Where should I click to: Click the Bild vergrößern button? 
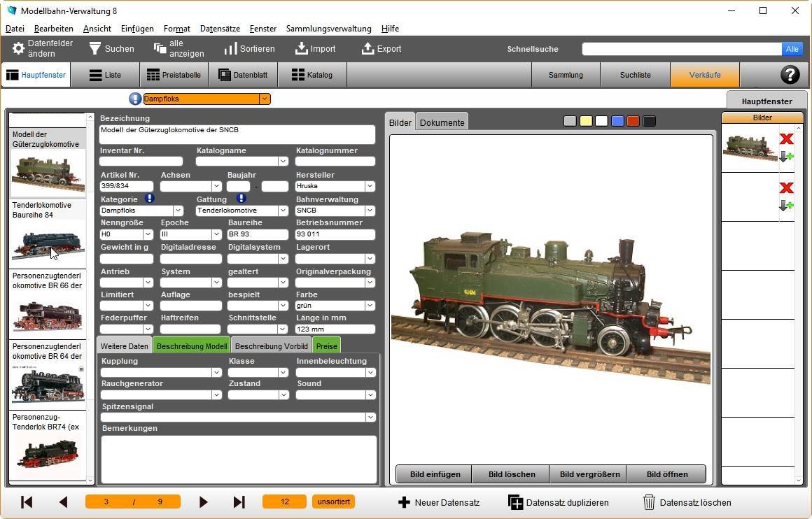pyautogui.click(x=589, y=474)
